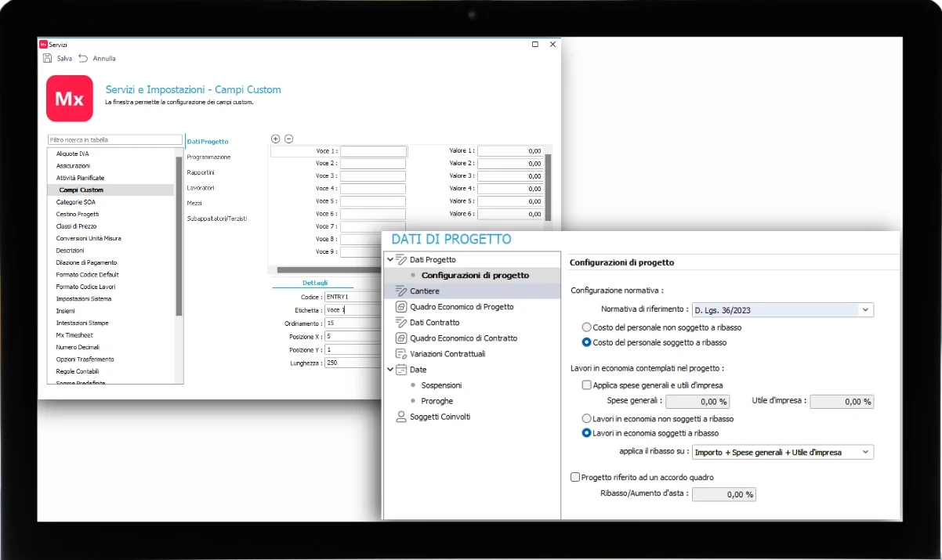Screen dimensions: 942x560
Task: Select Lavori in economia soggetti a ribasso
Action: coord(586,433)
